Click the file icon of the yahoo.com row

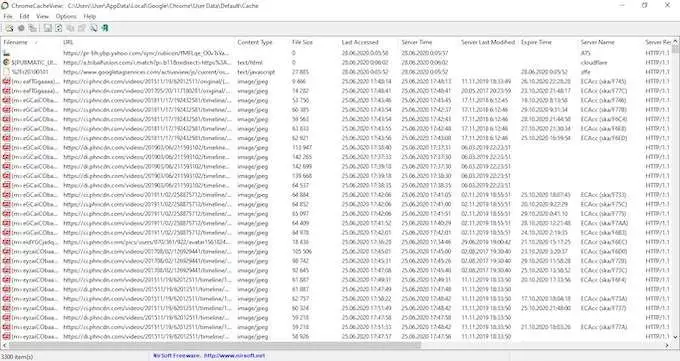click(6, 53)
